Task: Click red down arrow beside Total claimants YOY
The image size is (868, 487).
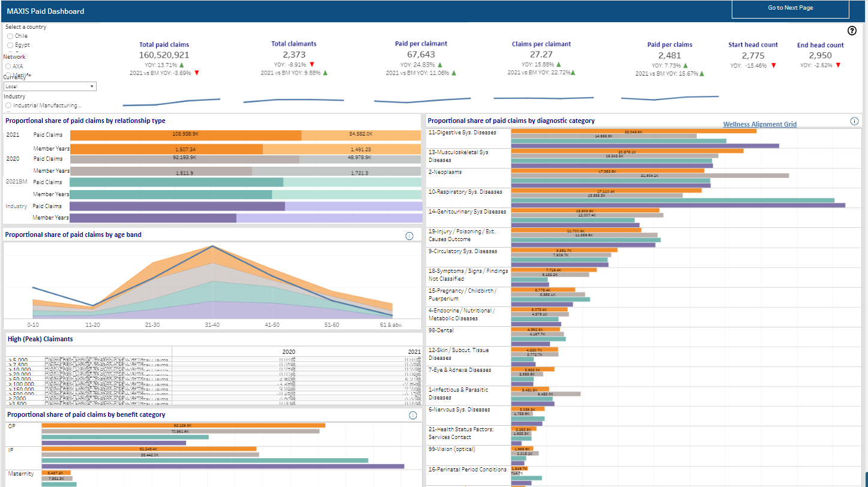Action: (312, 64)
